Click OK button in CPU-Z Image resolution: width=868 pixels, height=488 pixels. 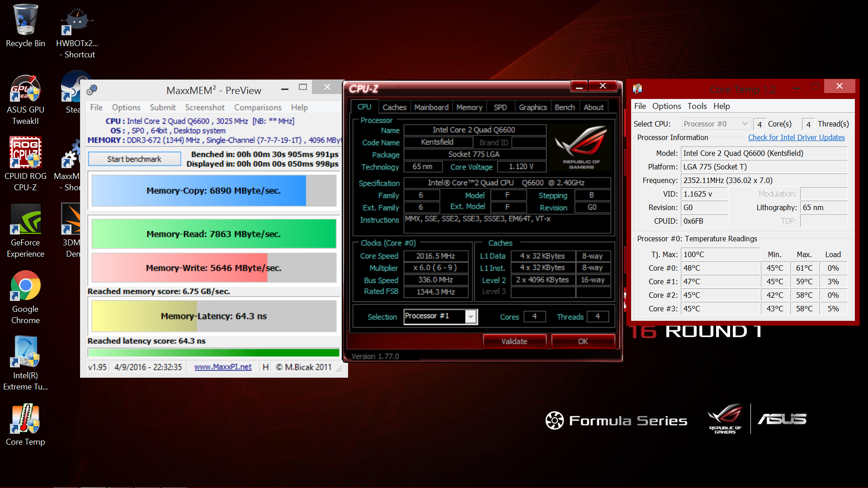[x=583, y=341]
